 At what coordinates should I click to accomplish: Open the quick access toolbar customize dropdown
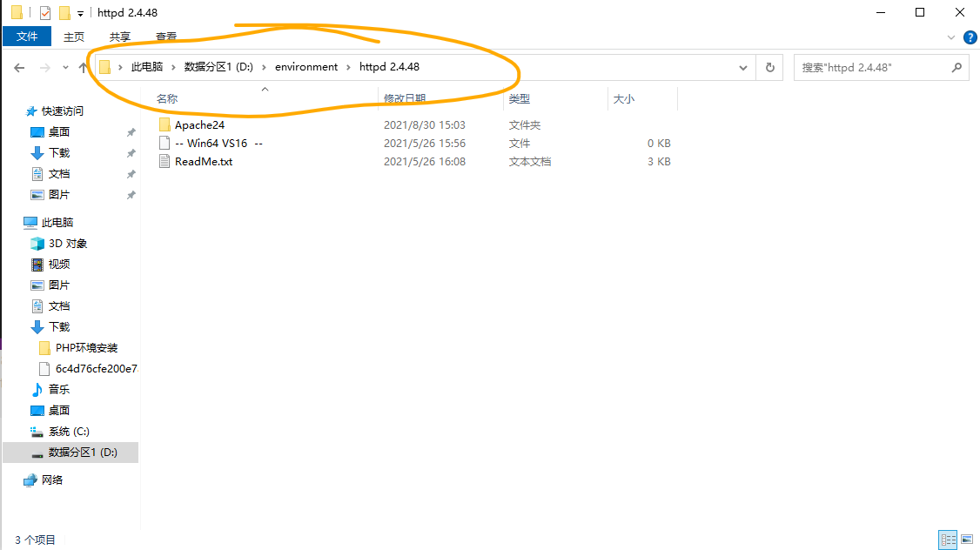click(x=80, y=13)
